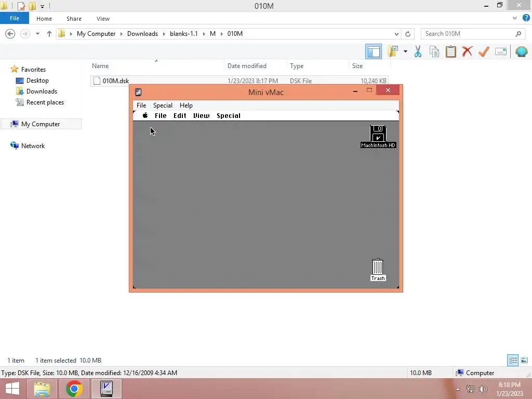
Task: Switch to details view in status bar
Action: tap(513, 361)
